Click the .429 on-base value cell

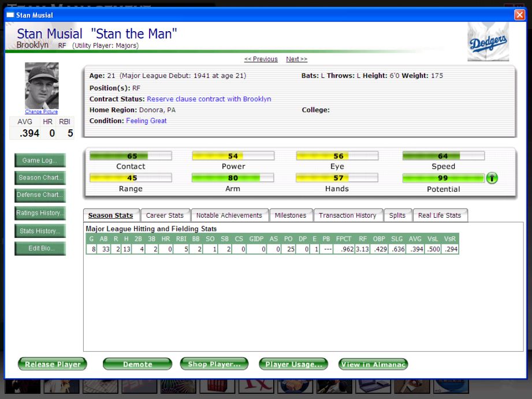[380, 249]
